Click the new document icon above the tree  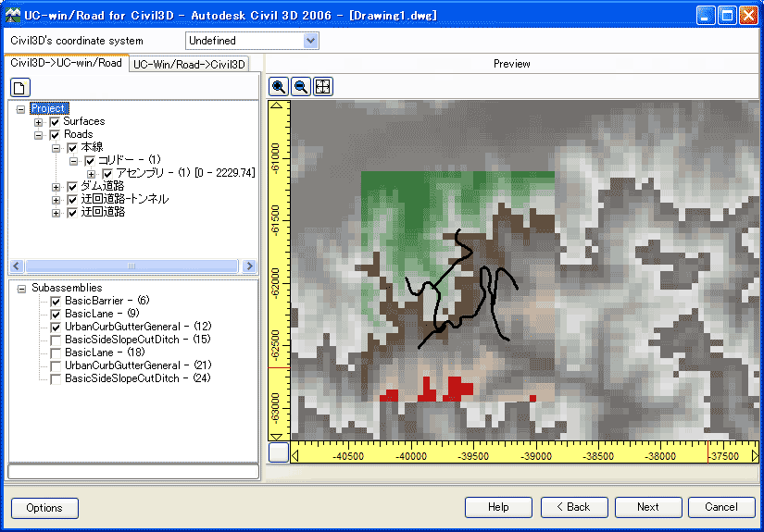(20, 88)
